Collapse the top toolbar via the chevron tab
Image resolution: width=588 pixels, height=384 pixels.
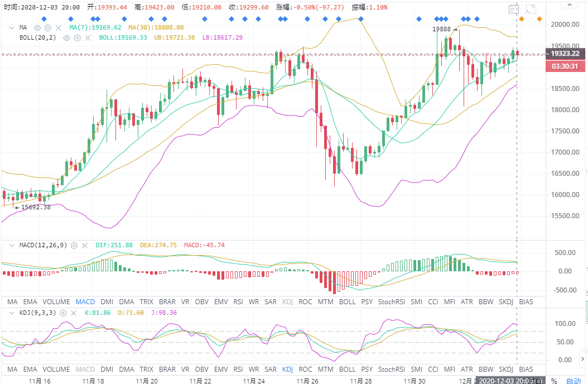569,5
